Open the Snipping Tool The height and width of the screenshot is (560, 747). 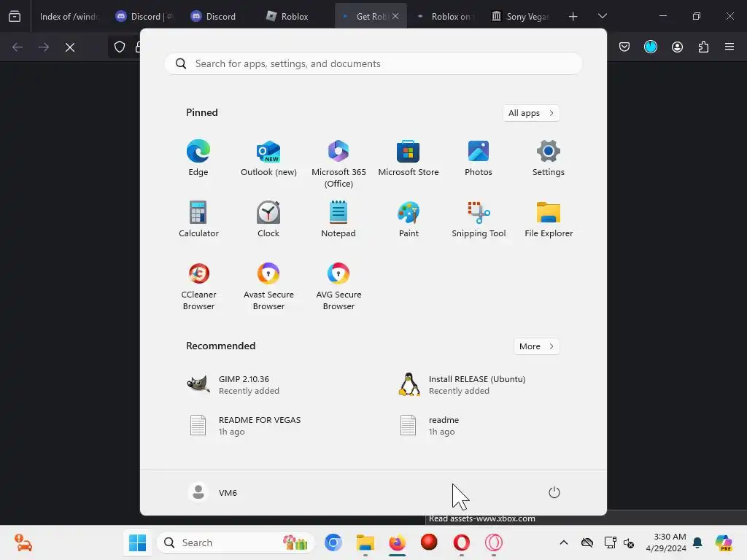point(479,219)
